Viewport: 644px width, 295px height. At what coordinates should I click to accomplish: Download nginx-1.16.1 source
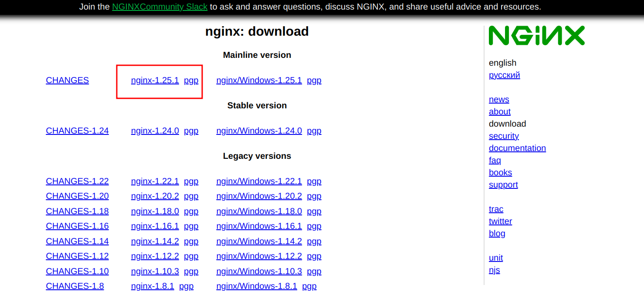point(155,226)
